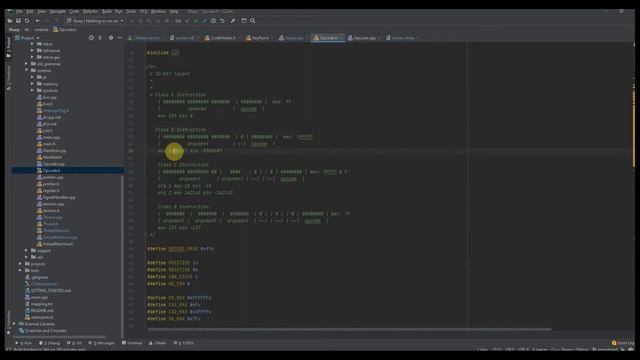Expand the util folder

click(27, 257)
